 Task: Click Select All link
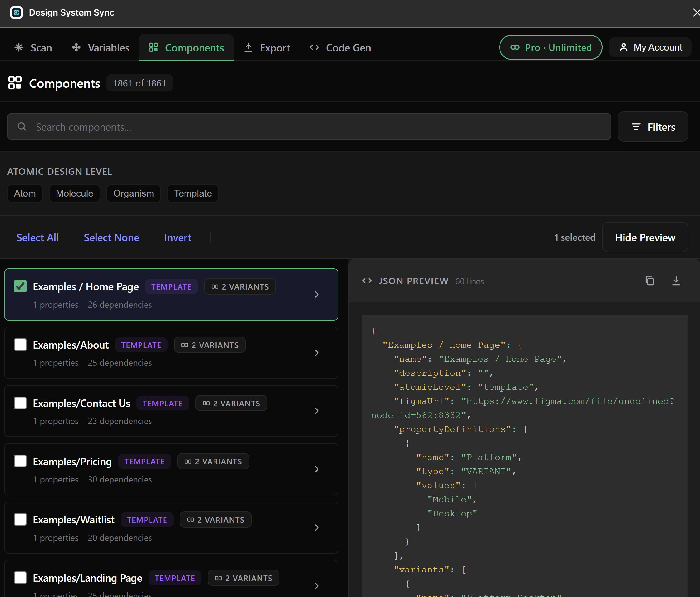pos(37,237)
